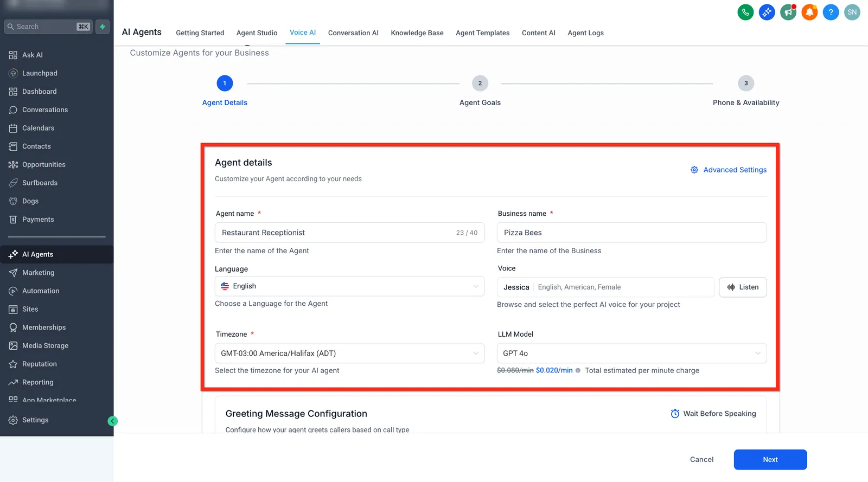Open the Language dropdown showing English

[349, 286]
